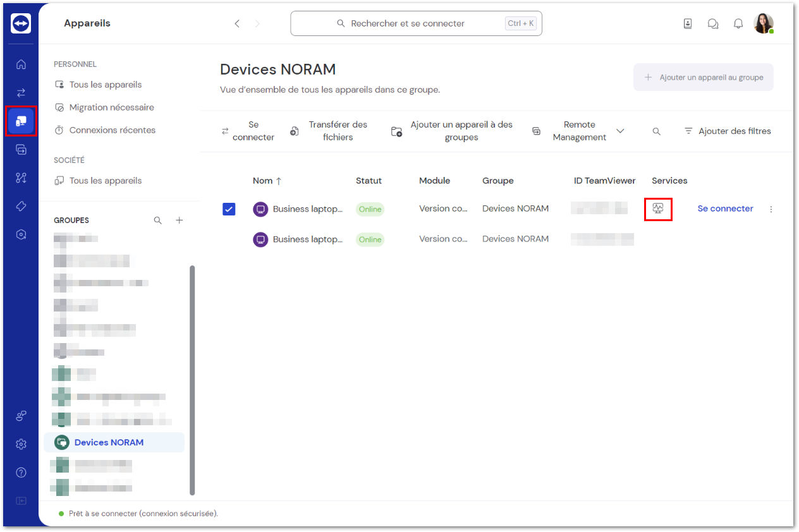Open the monitoring service icon under Services
The height and width of the screenshot is (532, 799).
click(658, 209)
